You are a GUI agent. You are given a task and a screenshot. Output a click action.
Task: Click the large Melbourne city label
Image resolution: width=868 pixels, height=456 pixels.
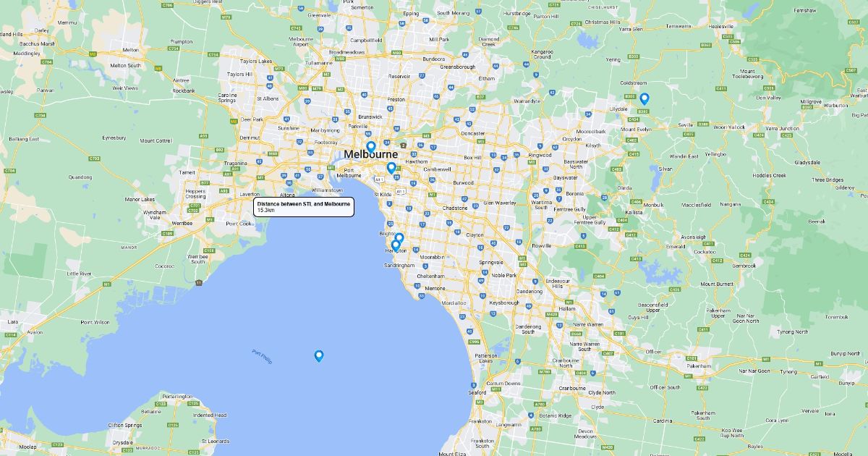click(x=370, y=155)
